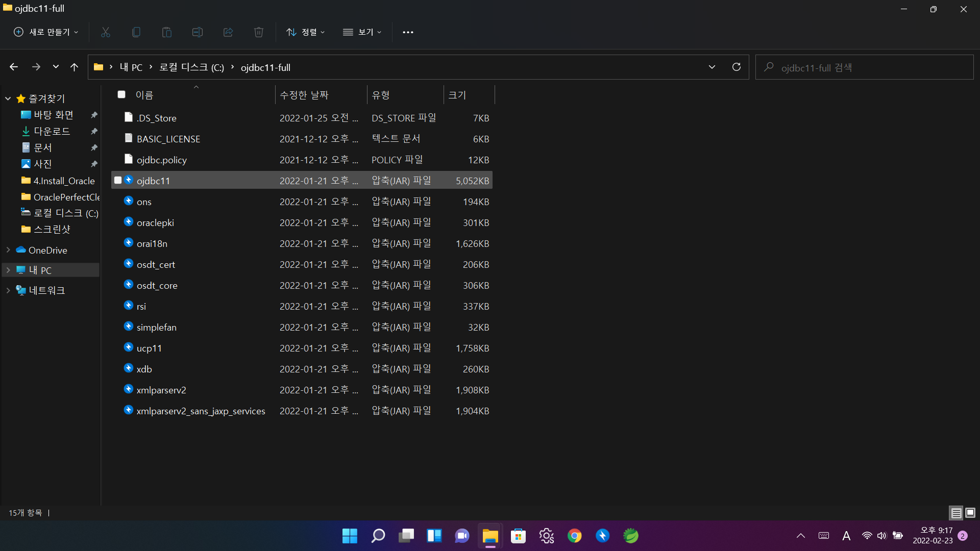The image size is (980, 551).
Task: Switch to large thumbnails view in status bar
Action: [970, 513]
